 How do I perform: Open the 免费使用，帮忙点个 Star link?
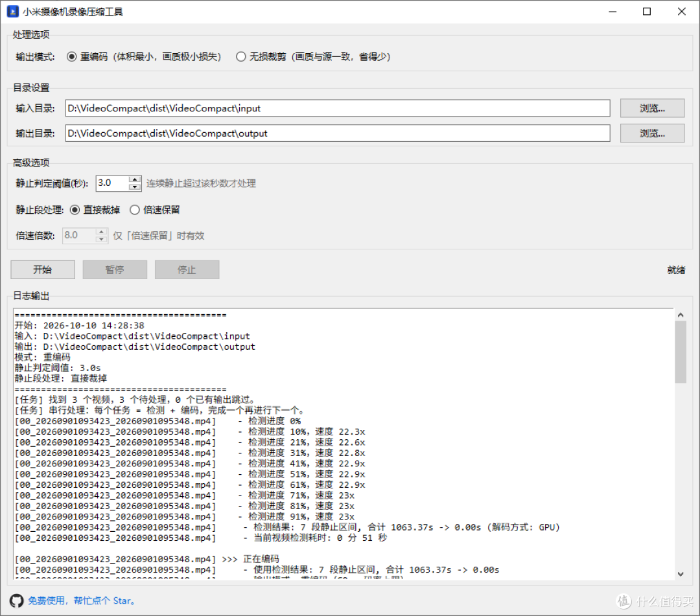point(82,601)
